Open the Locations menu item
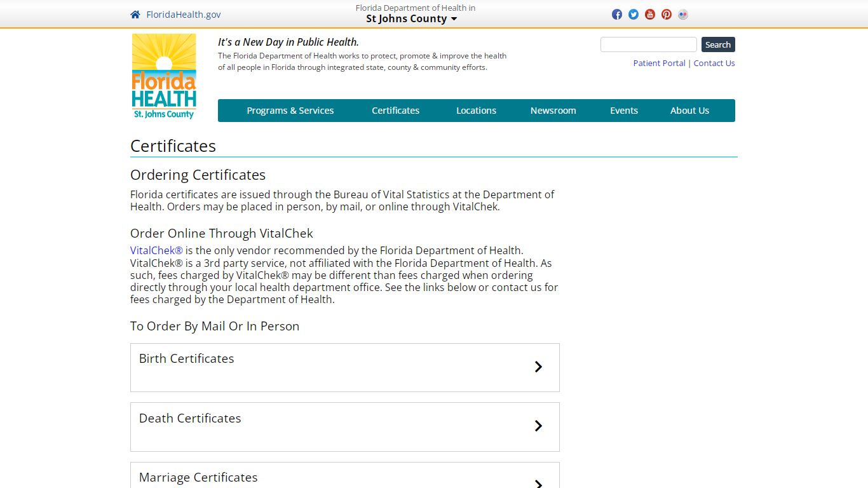Screen dimensions: 868x488 coord(477,111)
